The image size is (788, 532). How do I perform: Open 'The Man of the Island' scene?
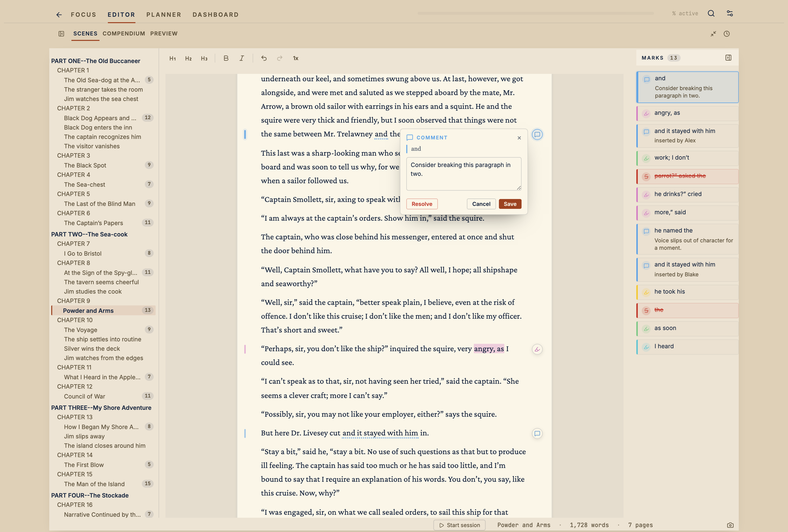coord(94,484)
